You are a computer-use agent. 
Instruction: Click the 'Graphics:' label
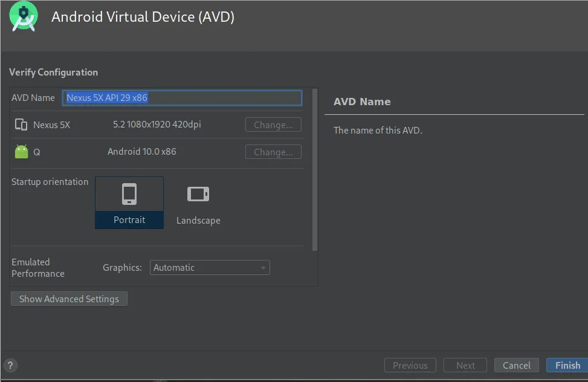[x=122, y=268]
